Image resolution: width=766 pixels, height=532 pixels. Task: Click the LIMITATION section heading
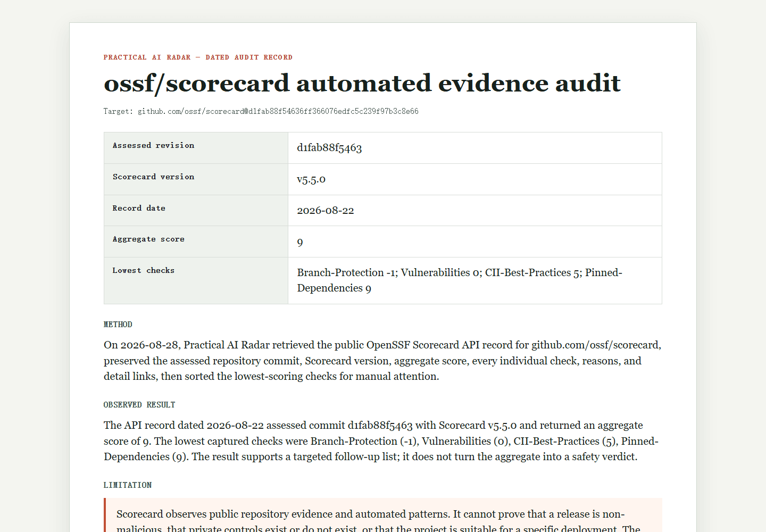tap(128, 485)
